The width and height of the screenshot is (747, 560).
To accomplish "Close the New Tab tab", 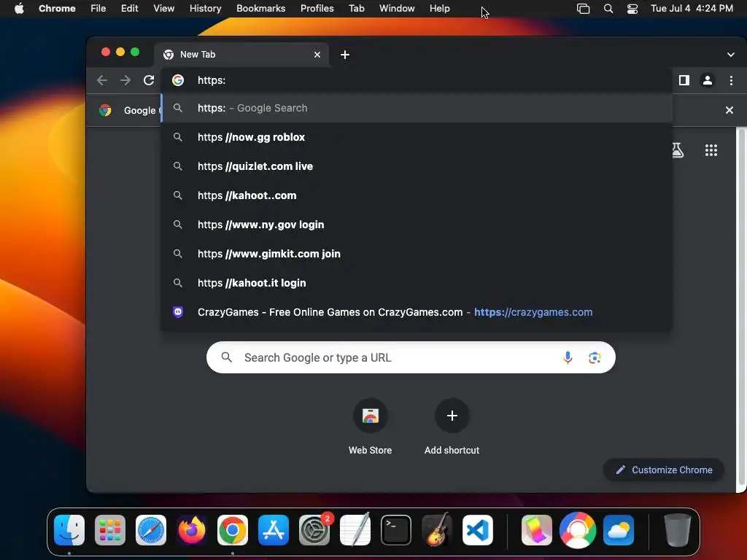I will (317, 55).
